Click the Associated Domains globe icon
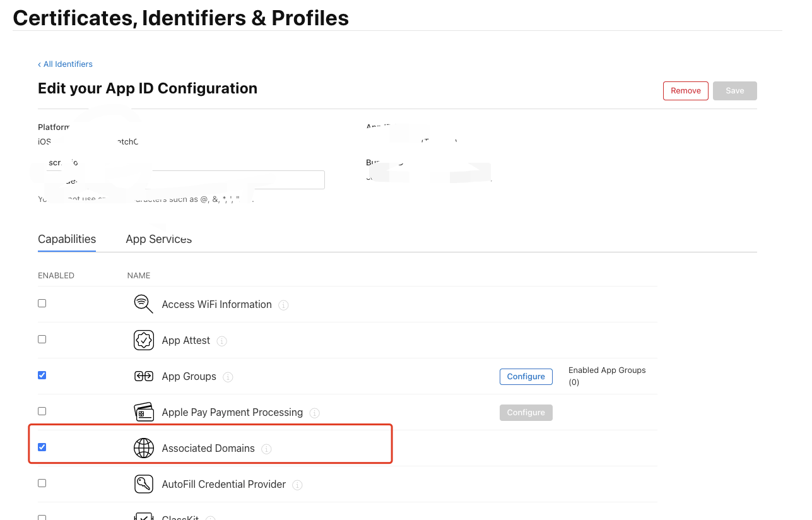812x520 pixels. pos(144,448)
